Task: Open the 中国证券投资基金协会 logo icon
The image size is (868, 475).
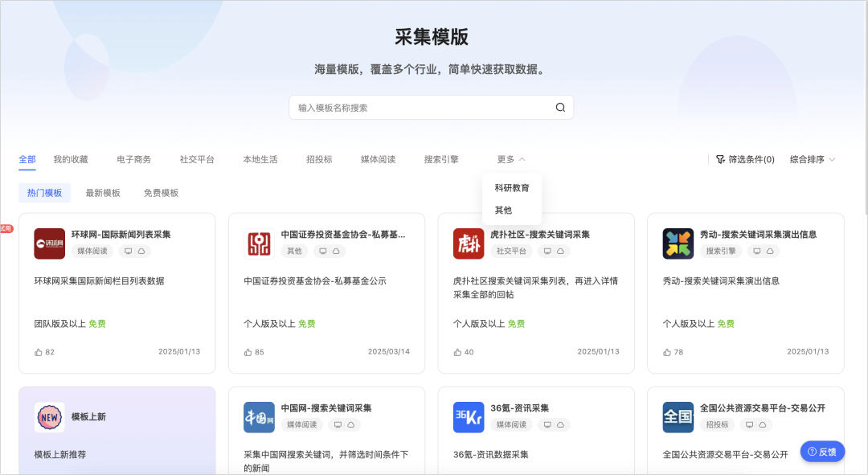Action: pyautogui.click(x=259, y=244)
